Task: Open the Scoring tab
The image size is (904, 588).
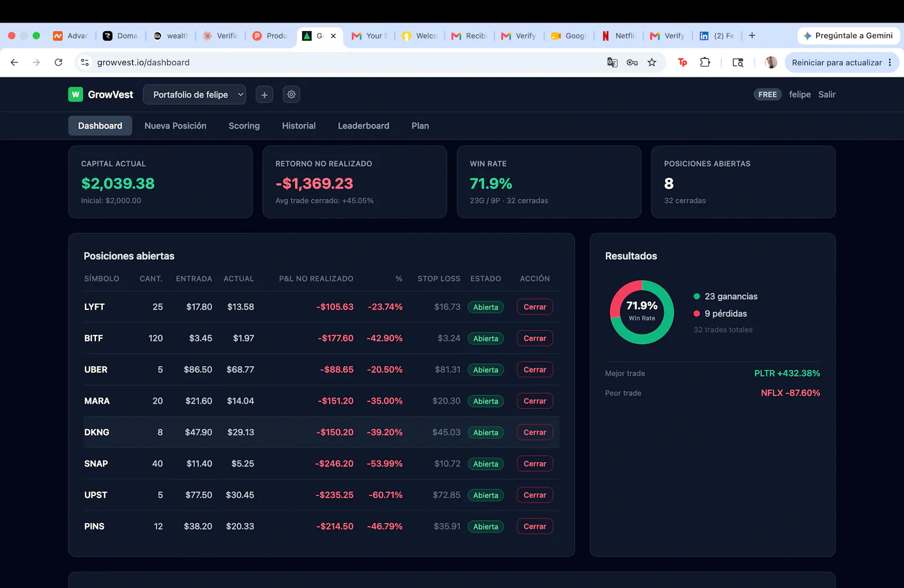Action: click(244, 125)
